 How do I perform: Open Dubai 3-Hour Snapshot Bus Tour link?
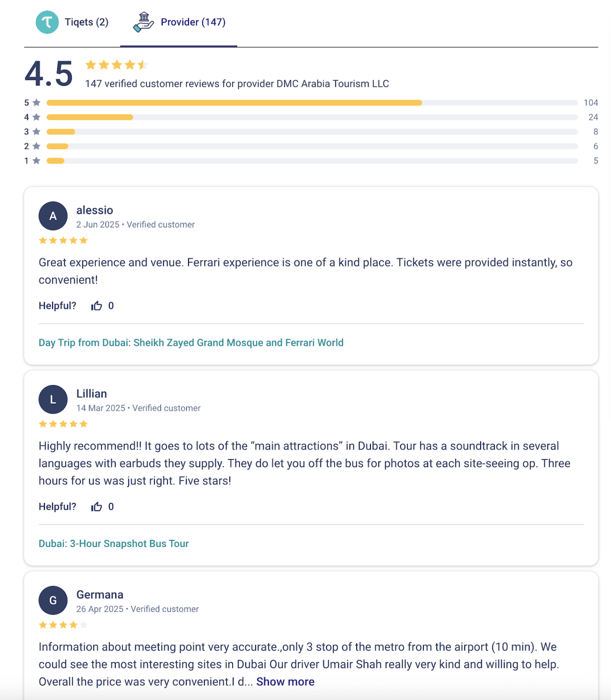click(113, 544)
